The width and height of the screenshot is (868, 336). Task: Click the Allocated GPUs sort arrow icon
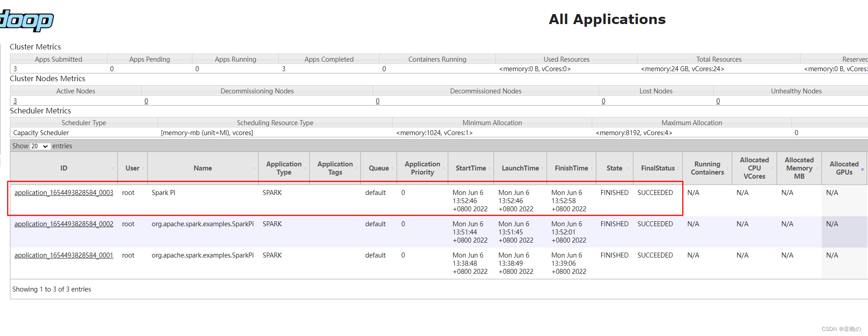pos(863,170)
